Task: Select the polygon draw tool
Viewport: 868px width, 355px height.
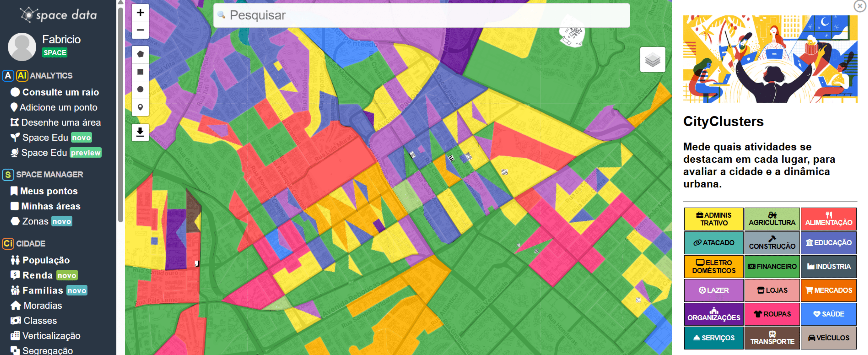Action: [x=140, y=54]
